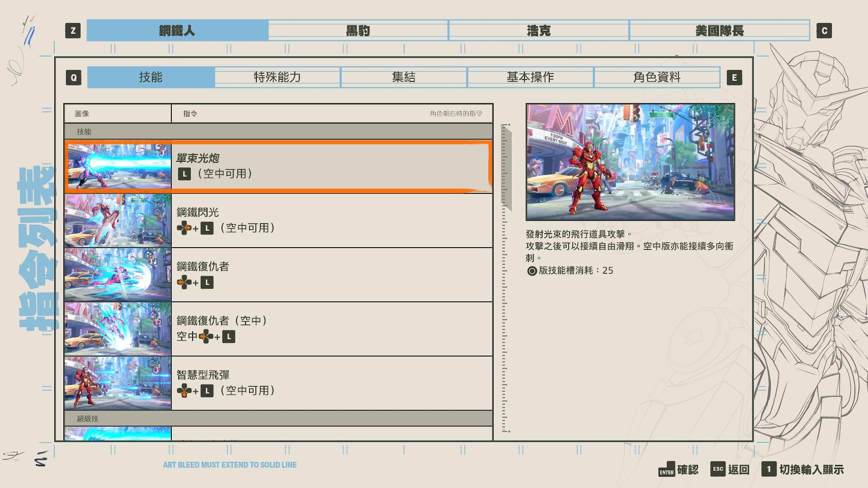Click the L button icon in 鋼鐵復仇者（空中） row

point(229,337)
